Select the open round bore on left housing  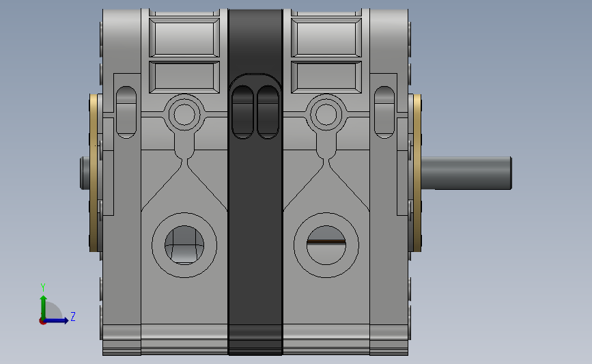(x=184, y=245)
